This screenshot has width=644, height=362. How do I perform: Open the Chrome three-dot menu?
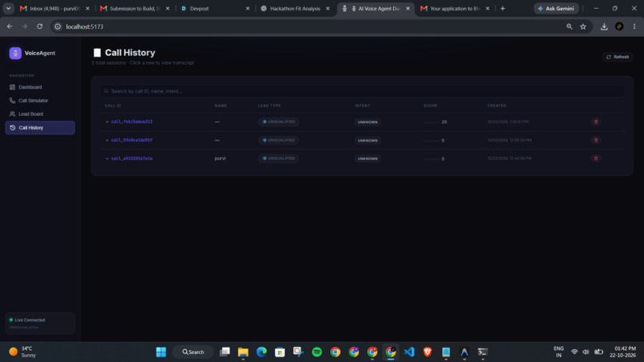pos(634,26)
